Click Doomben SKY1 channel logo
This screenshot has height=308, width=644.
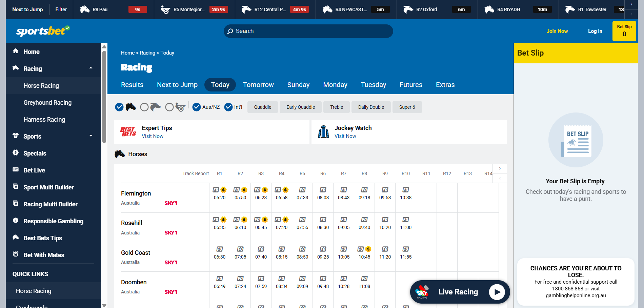coord(171,292)
